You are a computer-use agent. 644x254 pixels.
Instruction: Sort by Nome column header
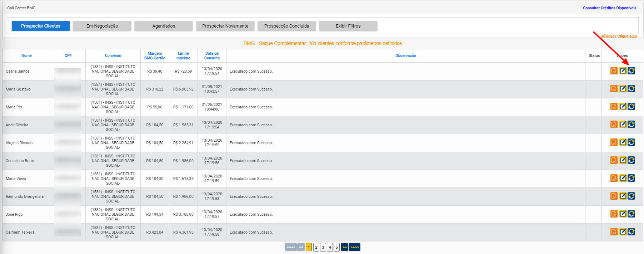[x=26, y=55]
